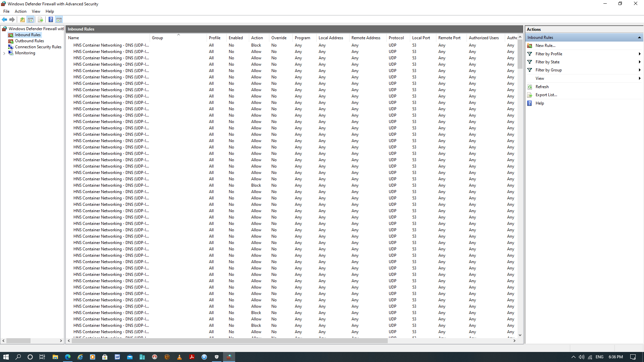
Task: Expand Filter by State submenu arrow
Action: click(640, 62)
